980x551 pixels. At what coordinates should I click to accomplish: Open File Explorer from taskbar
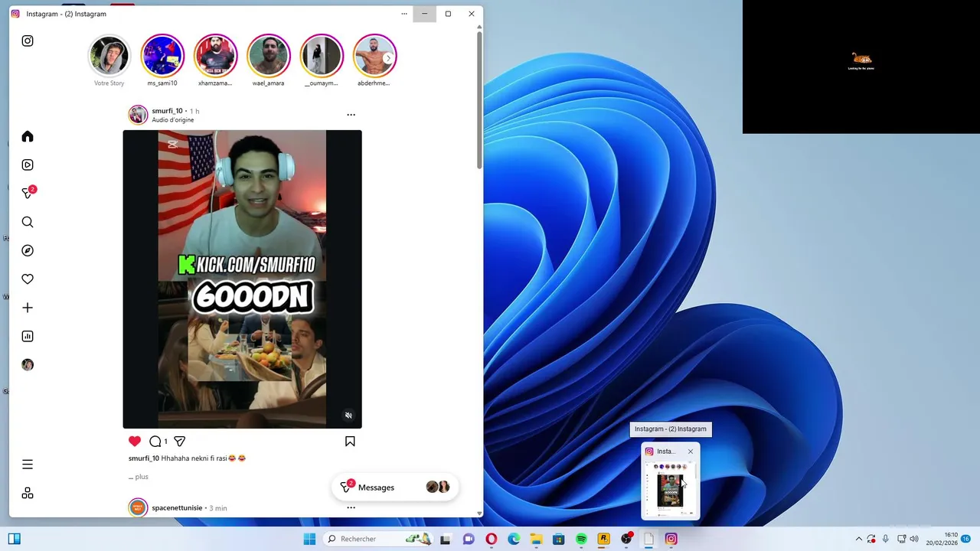tap(536, 539)
